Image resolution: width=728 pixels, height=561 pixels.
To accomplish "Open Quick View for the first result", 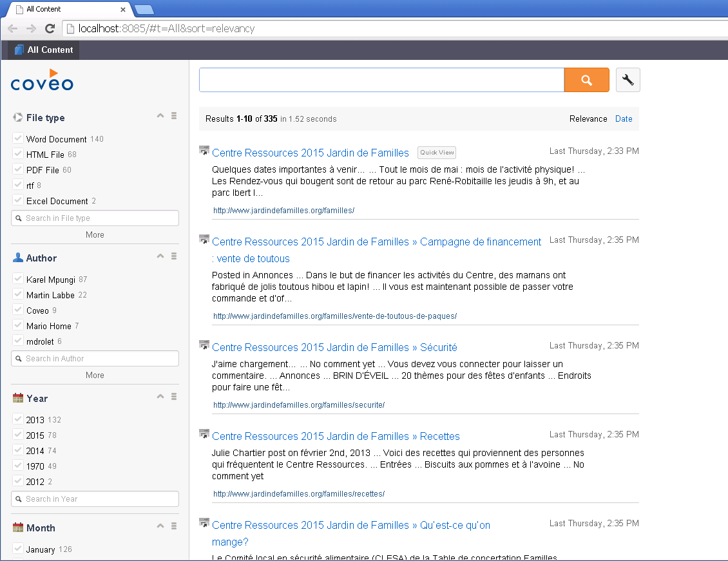I will point(436,153).
